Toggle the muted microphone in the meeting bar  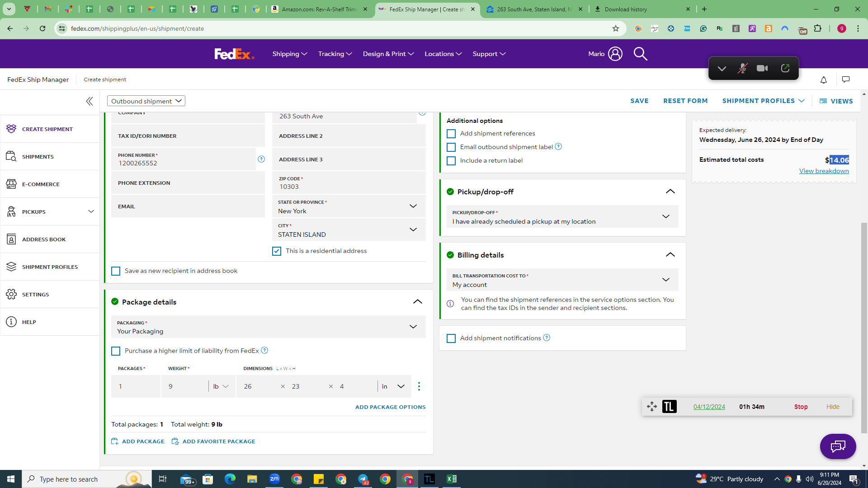[x=742, y=68]
